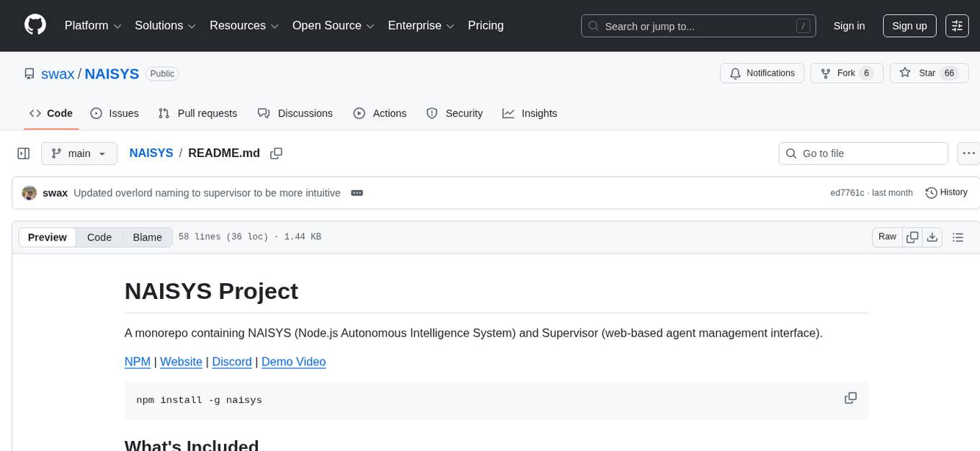Open the more file actions menu
The height and width of the screenshot is (451, 980).
[x=969, y=153]
